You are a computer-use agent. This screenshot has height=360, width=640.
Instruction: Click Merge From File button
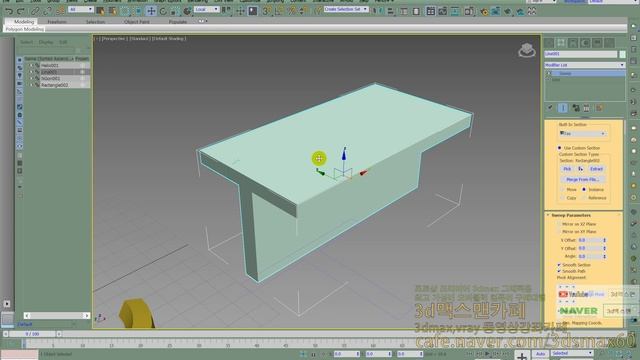pos(582,179)
